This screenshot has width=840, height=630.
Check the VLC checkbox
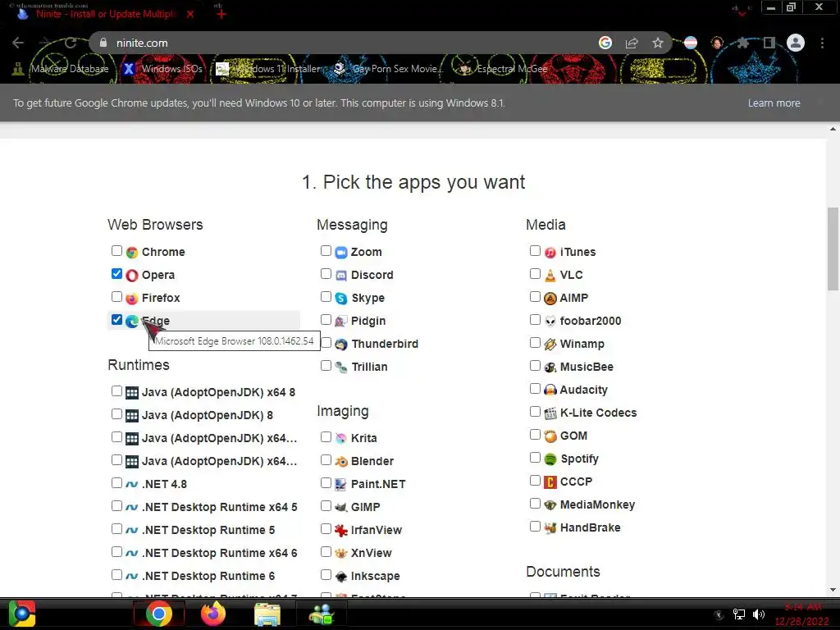(x=535, y=274)
